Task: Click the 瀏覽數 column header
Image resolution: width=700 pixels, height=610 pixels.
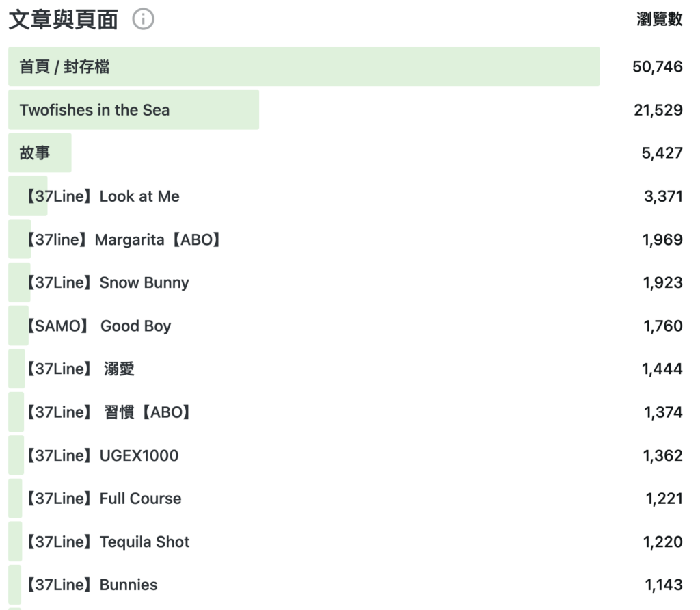Action: pos(660,19)
